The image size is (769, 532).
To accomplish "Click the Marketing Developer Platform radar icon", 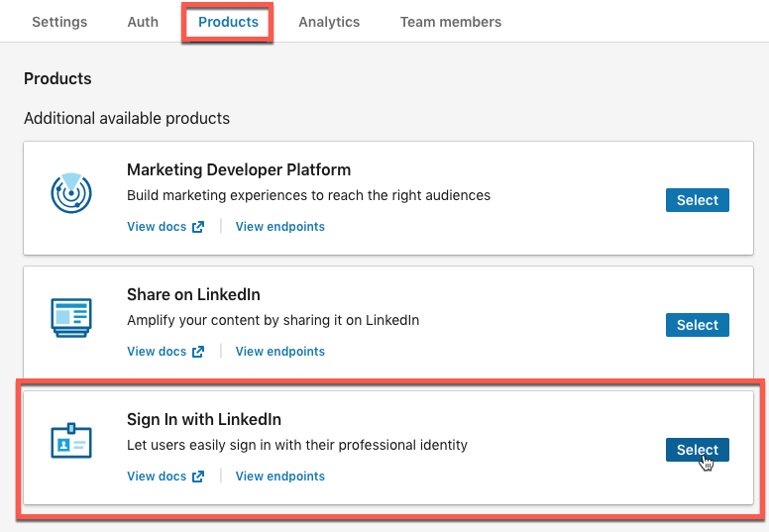I will [x=71, y=193].
